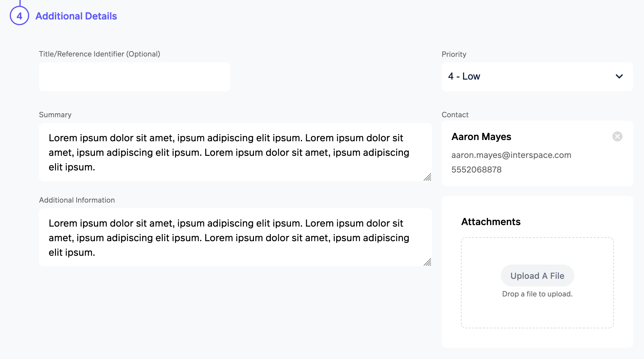Focus the Title/Reference Identifier input field
The width and height of the screenshot is (644, 359).
[134, 77]
